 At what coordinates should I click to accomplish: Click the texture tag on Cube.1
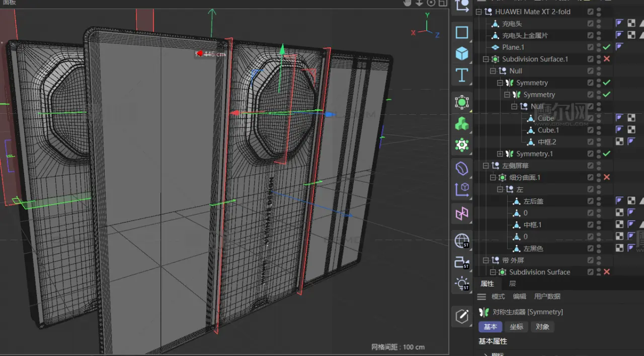click(631, 130)
